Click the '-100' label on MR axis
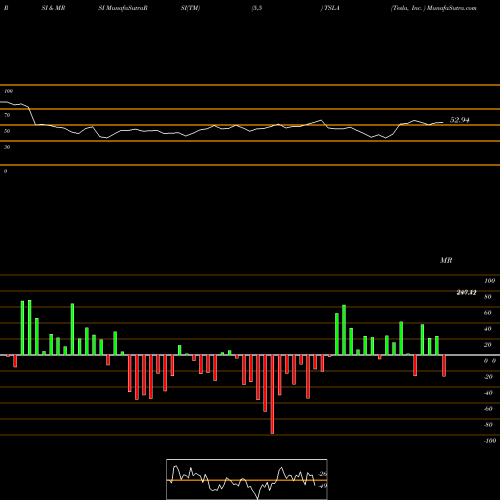This screenshot has width=500, height=500. (x=490, y=441)
